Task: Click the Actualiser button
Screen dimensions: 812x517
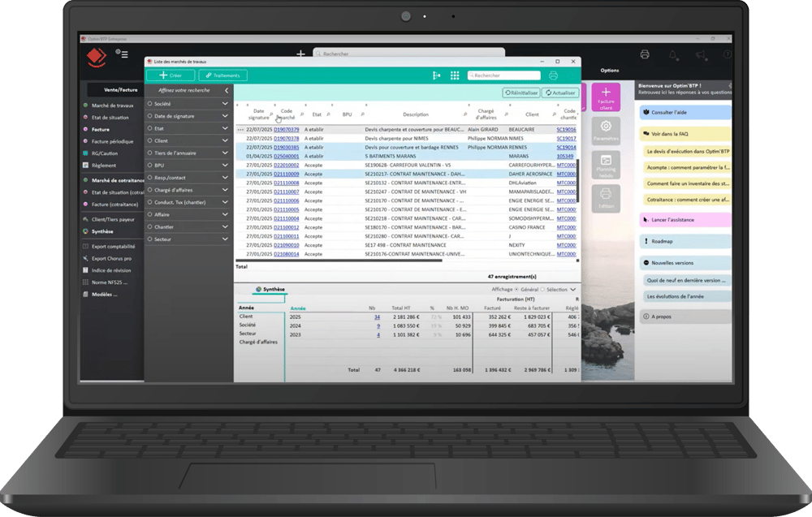Action: 560,93
